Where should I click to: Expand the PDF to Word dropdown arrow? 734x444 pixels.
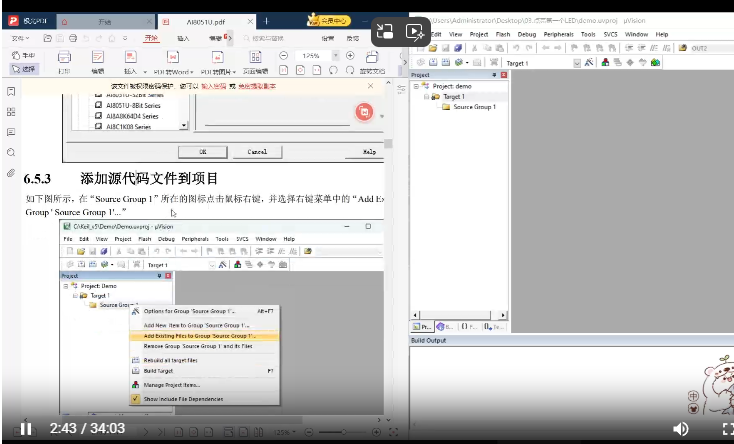point(192,72)
